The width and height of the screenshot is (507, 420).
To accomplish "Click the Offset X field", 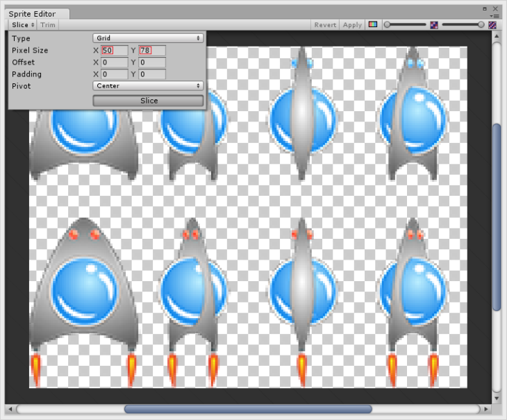I will (x=115, y=62).
